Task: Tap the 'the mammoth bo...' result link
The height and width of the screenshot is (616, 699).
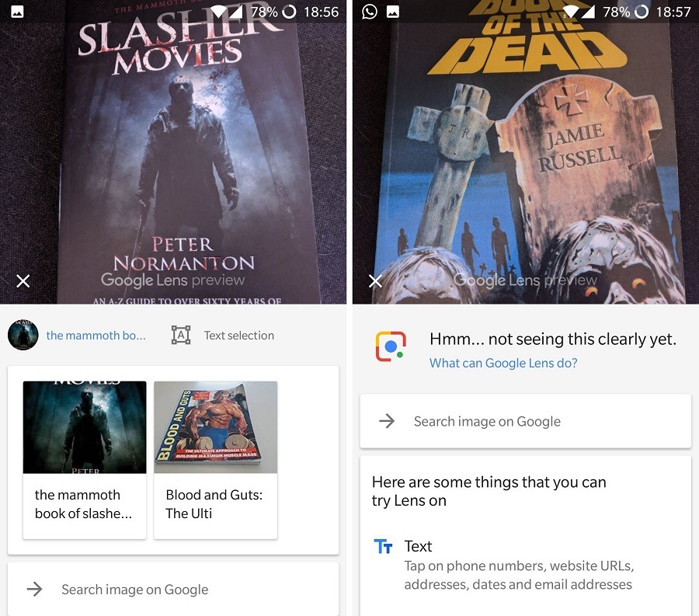Action: click(96, 336)
